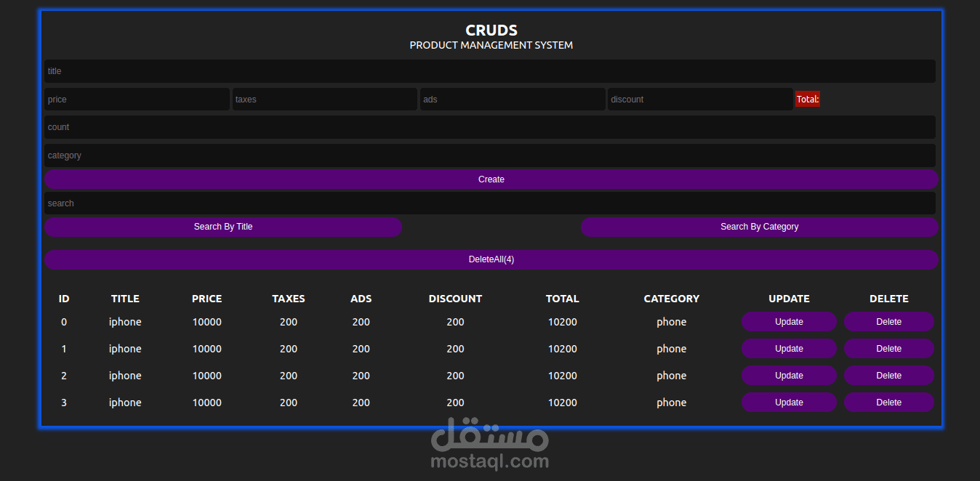Delete the product with ID 1
Viewport: 980px width, 481px height.
click(x=888, y=348)
